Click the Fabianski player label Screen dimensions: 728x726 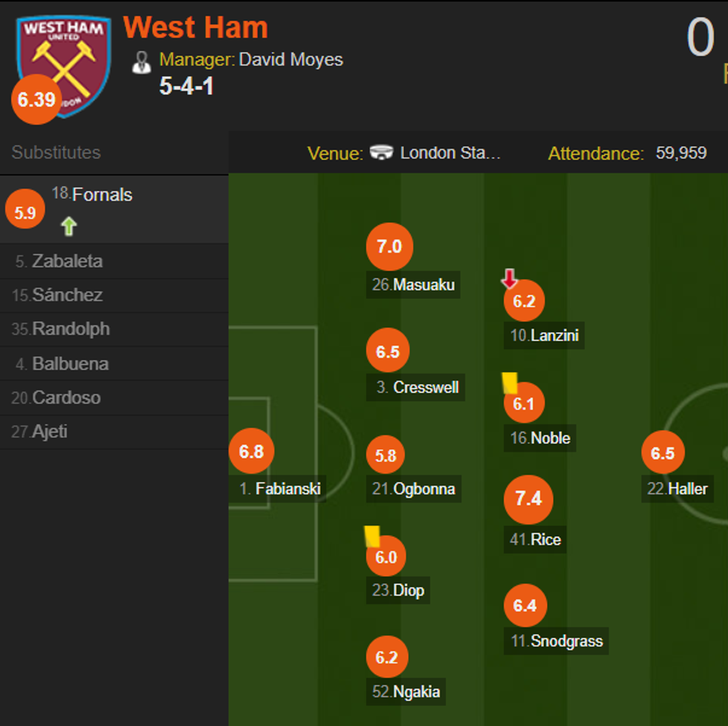(280, 489)
